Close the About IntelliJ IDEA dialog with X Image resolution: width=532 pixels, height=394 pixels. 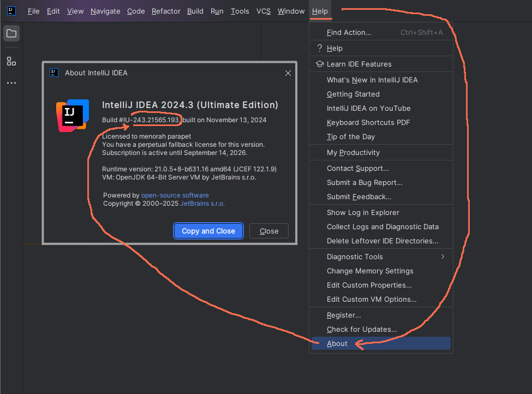[288, 73]
